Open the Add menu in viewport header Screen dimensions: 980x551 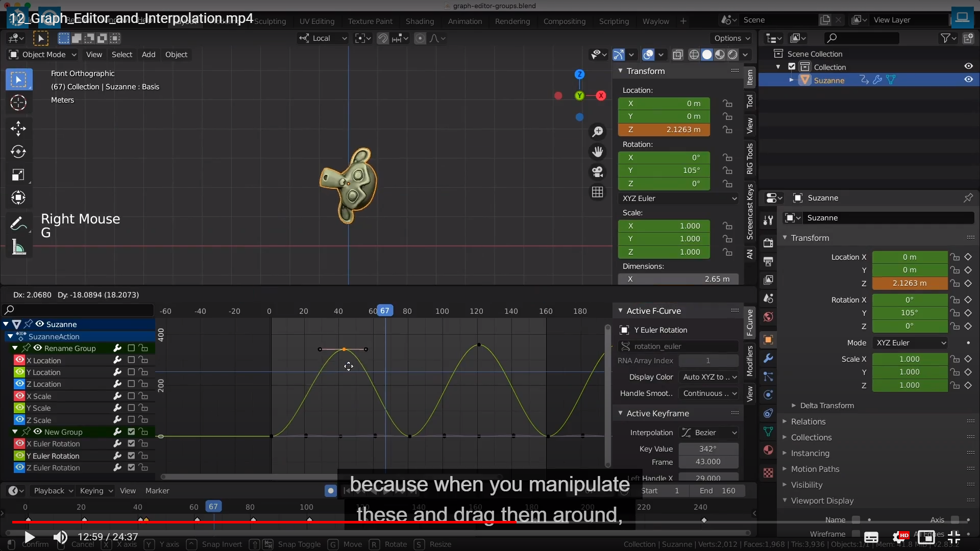click(149, 55)
